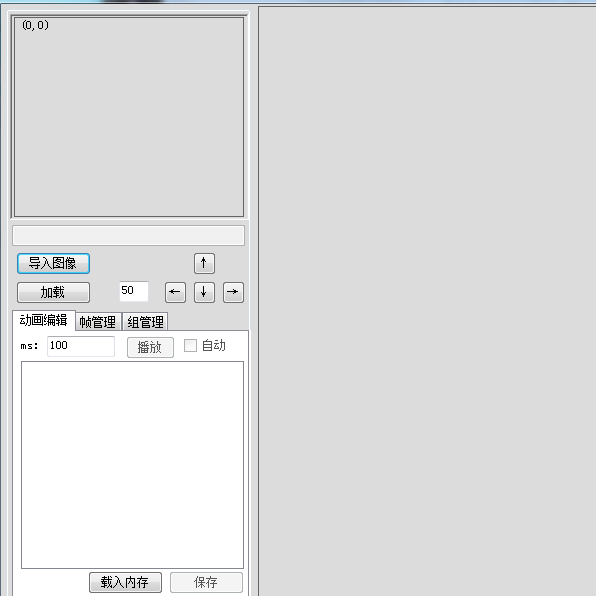The width and height of the screenshot is (596, 596).
Task: Click the left arrow button
Action: coord(175,292)
